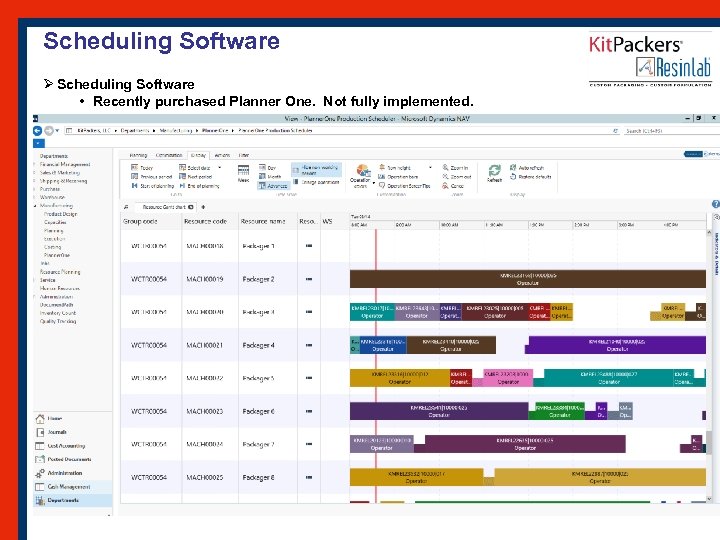720x540 pixels.
Task: Click Departments in the breadcrumb path
Action: [135, 131]
